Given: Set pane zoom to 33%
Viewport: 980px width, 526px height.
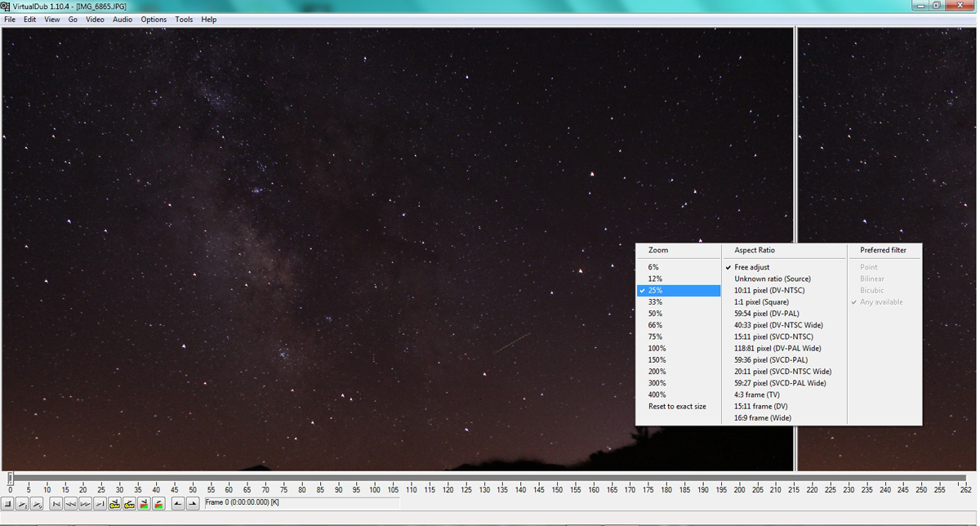Looking at the screenshot, I should click(x=679, y=302).
